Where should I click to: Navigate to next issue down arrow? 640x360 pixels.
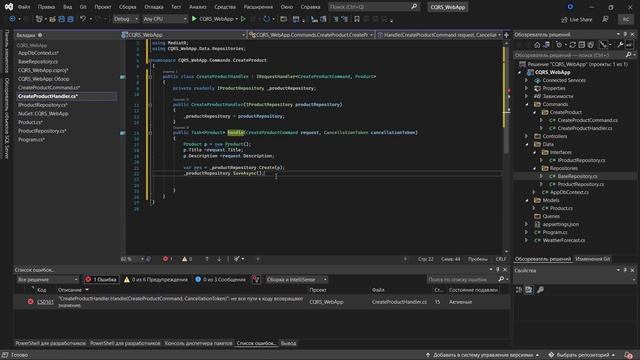[219, 259]
